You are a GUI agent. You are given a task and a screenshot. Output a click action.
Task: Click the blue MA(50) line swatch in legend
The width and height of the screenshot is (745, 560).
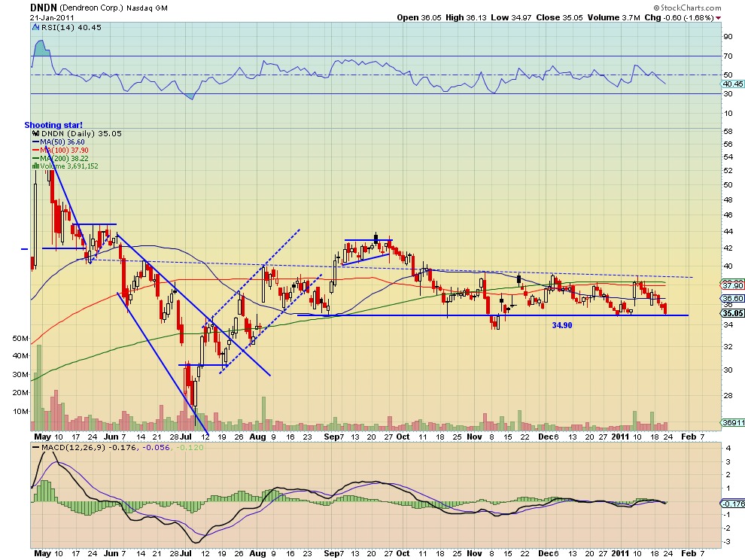click(36, 142)
